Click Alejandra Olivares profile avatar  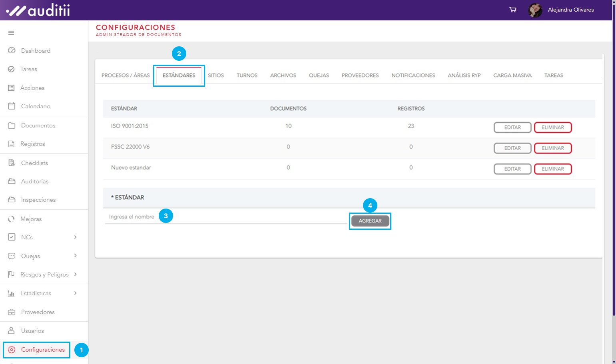point(535,10)
